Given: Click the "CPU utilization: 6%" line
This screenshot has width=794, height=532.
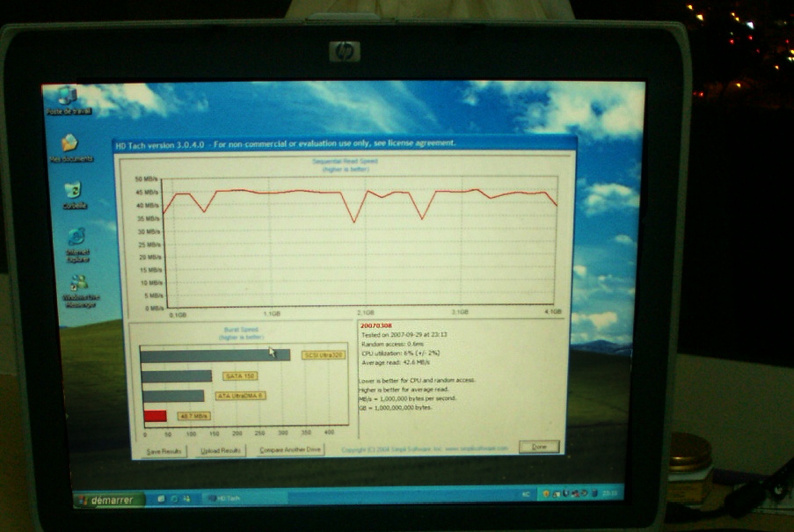Looking at the screenshot, I should tap(401, 353).
